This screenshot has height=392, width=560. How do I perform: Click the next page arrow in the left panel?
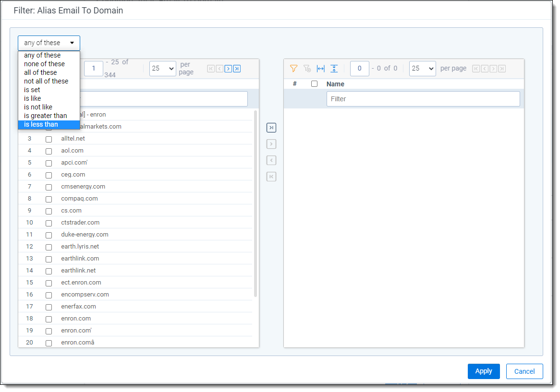[x=228, y=69]
